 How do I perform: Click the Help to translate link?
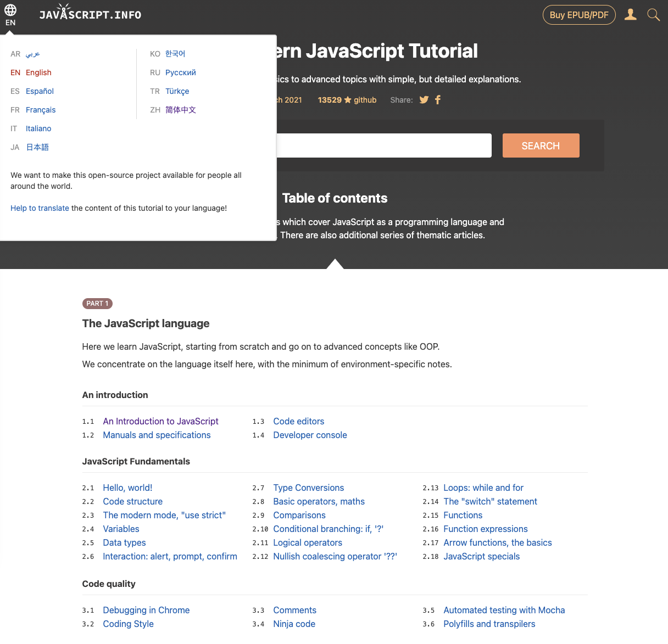pos(40,208)
